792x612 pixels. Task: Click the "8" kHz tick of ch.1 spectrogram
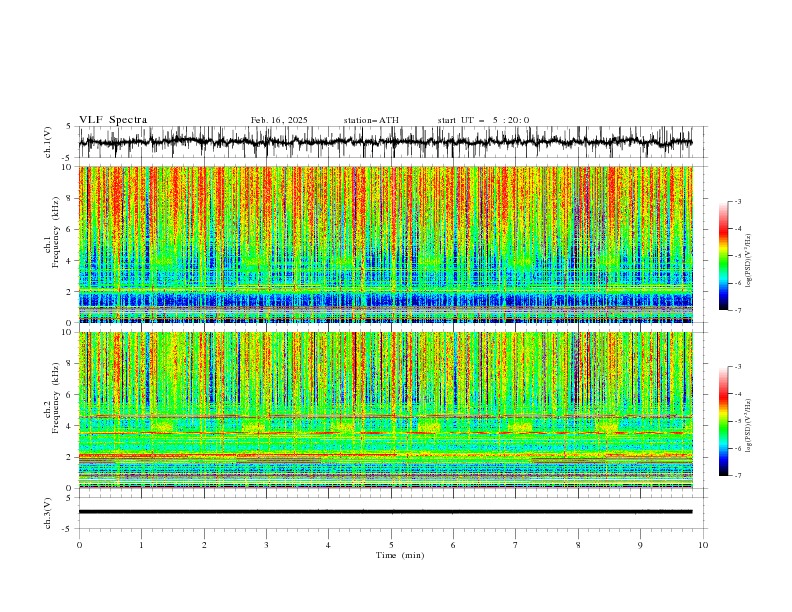coord(71,198)
